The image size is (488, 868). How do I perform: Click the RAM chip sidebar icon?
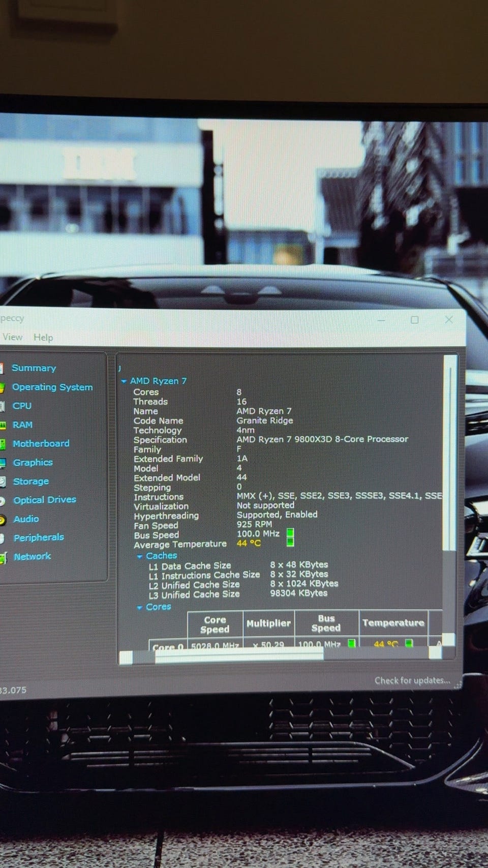click(3, 425)
